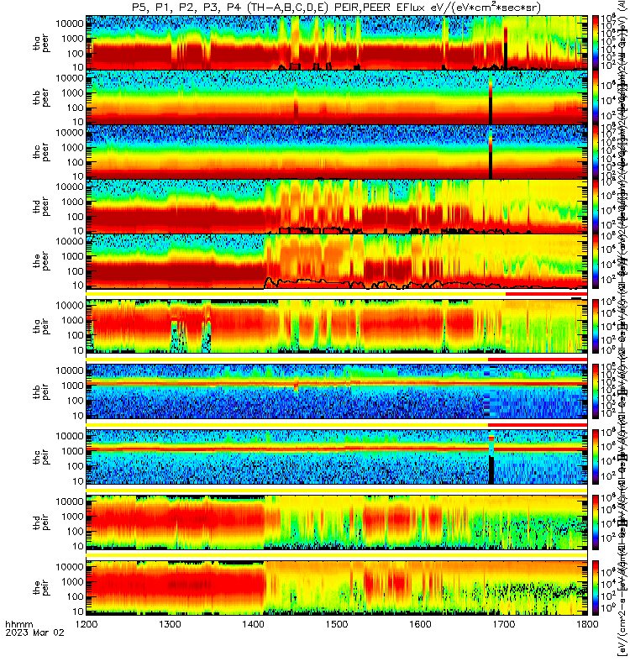630x672 pixels.
Task: Select the "thb peir" y-axis label
Action: [x=41, y=391]
